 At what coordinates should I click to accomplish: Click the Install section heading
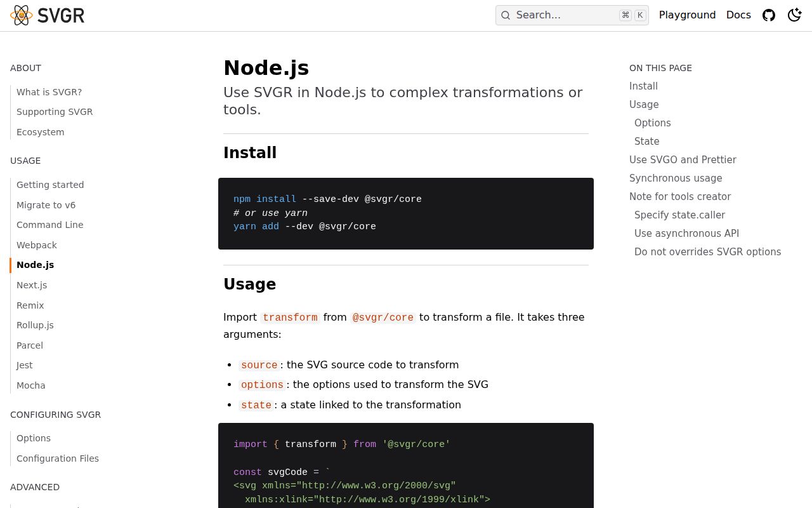click(250, 153)
